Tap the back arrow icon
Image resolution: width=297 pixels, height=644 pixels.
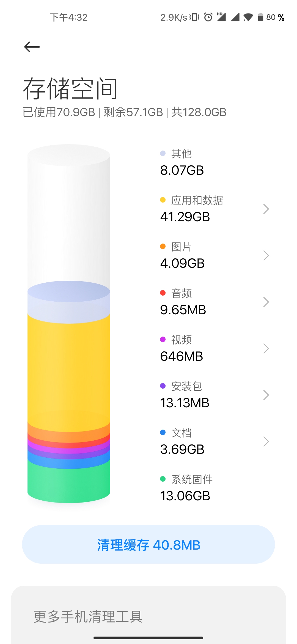32,47
